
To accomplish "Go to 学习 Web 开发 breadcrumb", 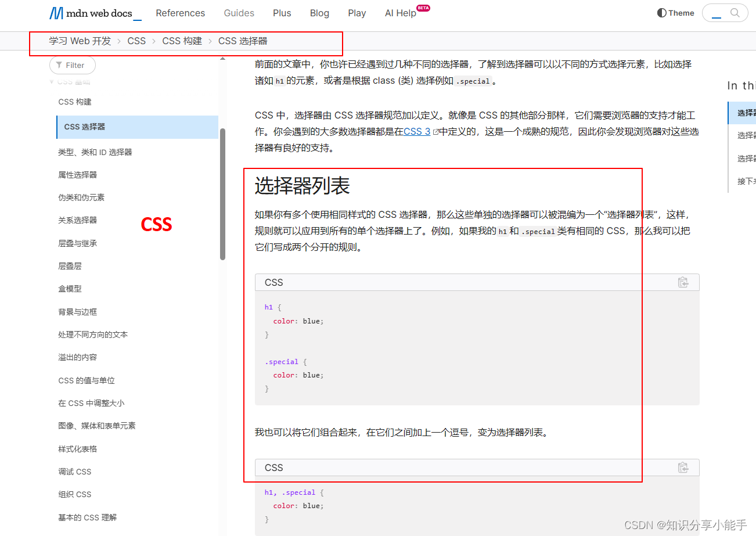I will point(80,41).
